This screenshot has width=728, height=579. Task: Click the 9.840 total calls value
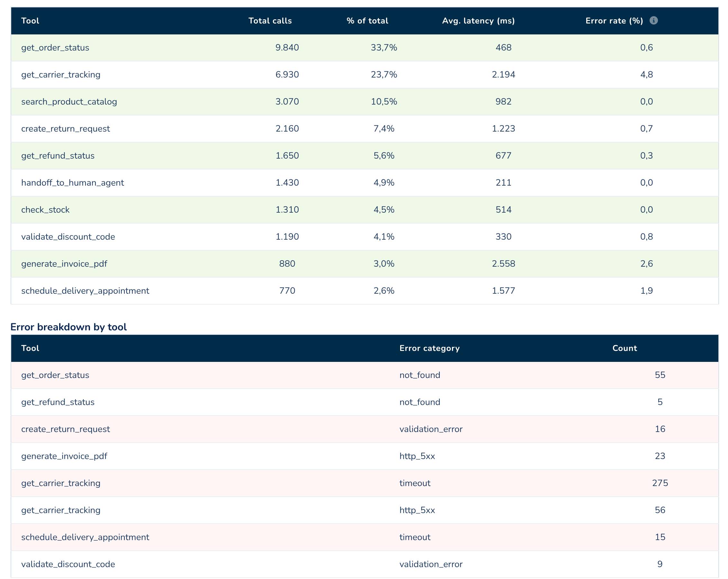(x=287, y=48)
